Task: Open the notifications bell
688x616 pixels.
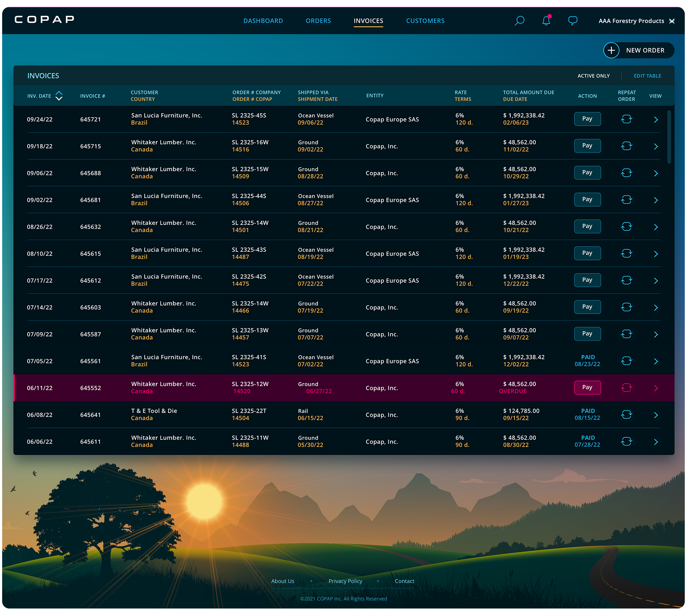Action: [x=546, y=20]
